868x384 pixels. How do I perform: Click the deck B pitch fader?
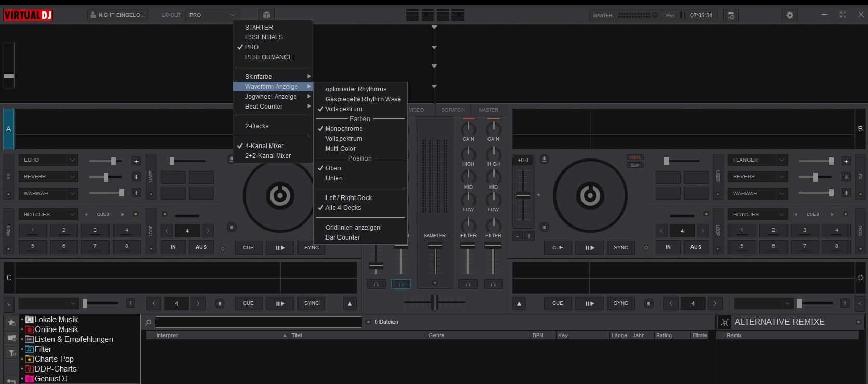click(x=523, y=196)
